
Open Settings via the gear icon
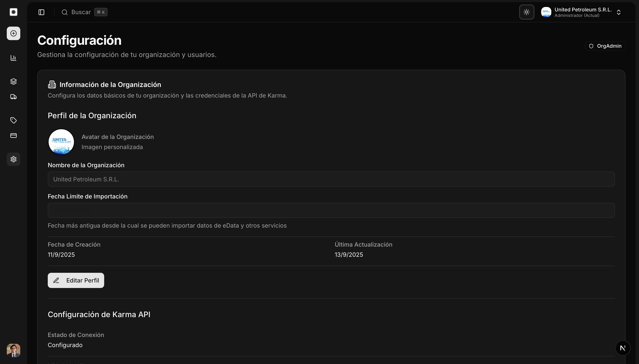[13, 159]
